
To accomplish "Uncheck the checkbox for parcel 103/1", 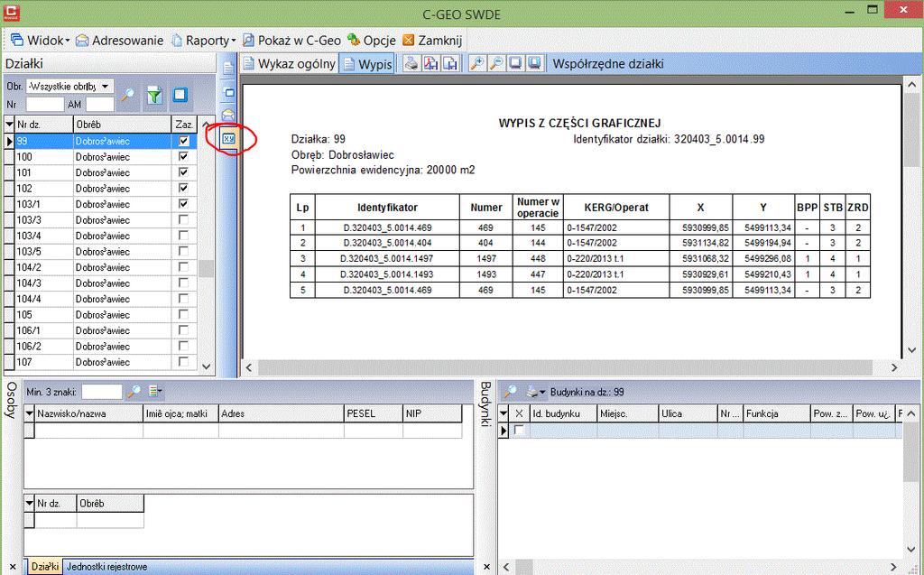I will pos(184,204).
